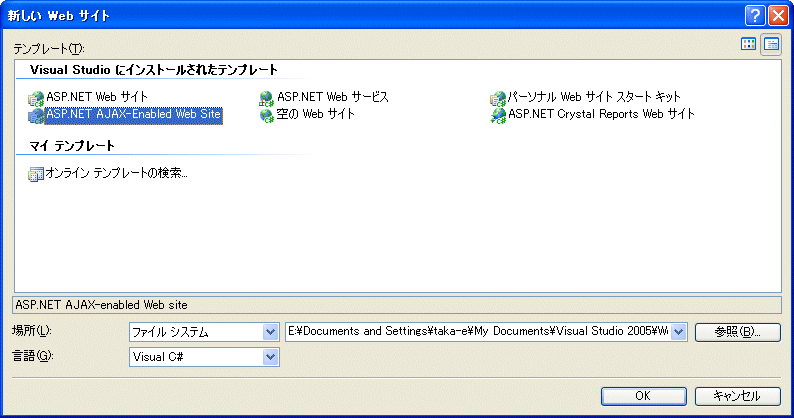Select the ASP.NET Web サービス label
The image size is (794, 418).
click(333, 97)
